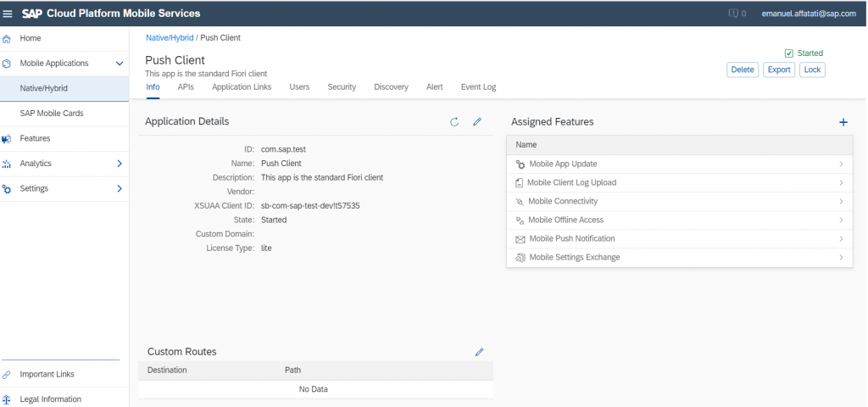868x407 pixels.
Task: Click the Mobile Settings Exchange icon
Action: 520,258
